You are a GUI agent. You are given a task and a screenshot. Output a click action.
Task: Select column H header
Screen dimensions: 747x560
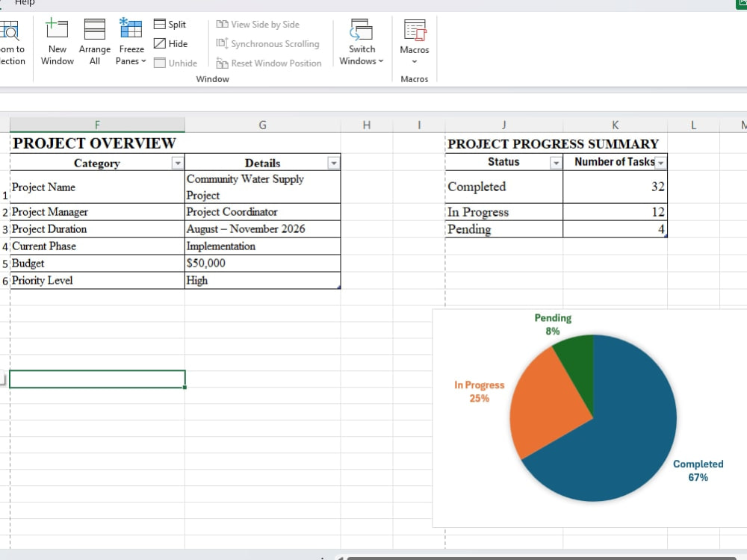(x=366, y=125)
